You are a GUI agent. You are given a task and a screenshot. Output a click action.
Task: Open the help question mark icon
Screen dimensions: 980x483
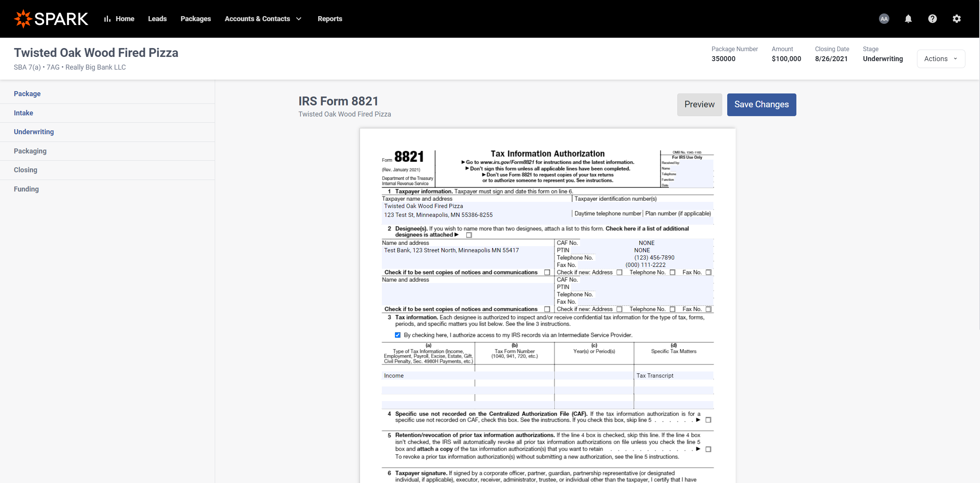(x=932, y=18)
